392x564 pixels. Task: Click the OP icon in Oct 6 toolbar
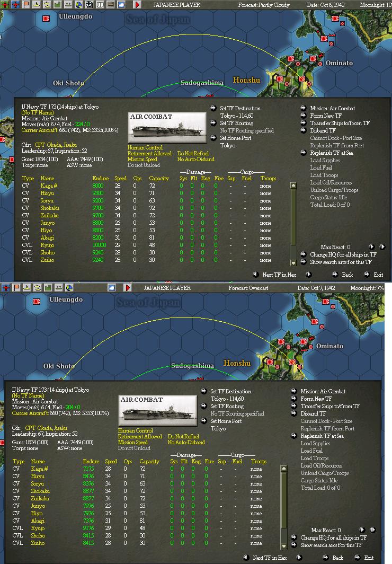coord(100,4)
